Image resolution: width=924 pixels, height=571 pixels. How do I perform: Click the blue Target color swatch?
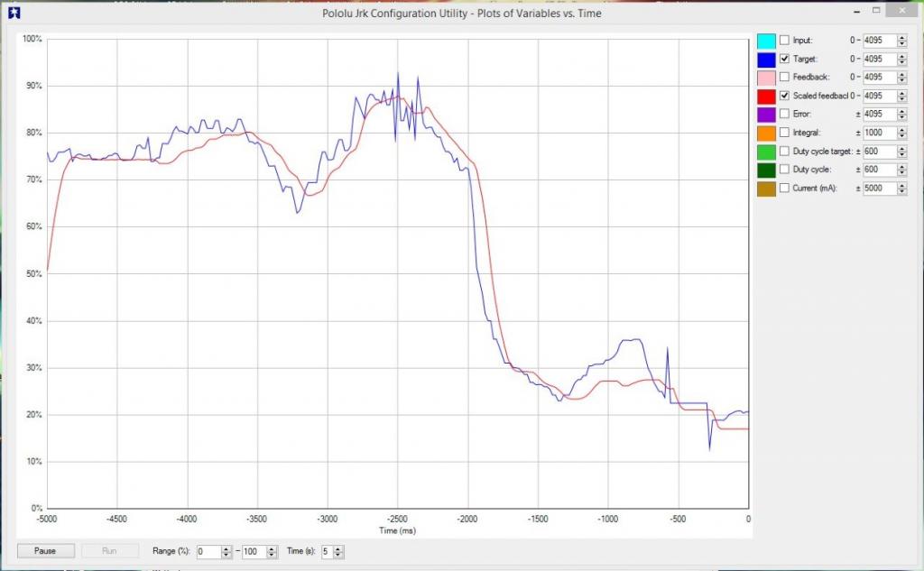(765, 59)
